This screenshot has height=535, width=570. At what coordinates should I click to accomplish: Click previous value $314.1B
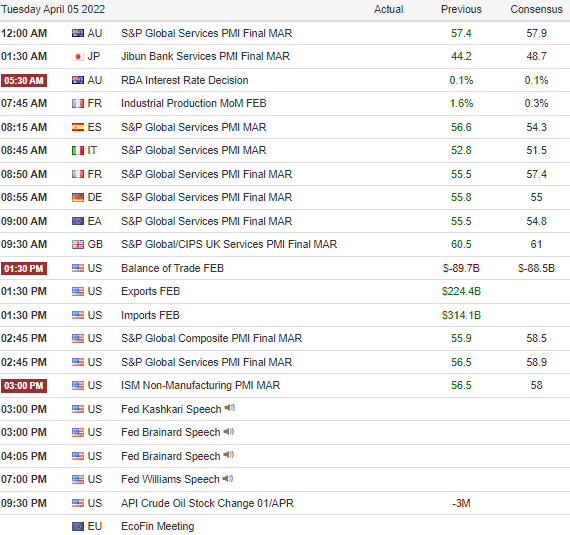point(461,315)
